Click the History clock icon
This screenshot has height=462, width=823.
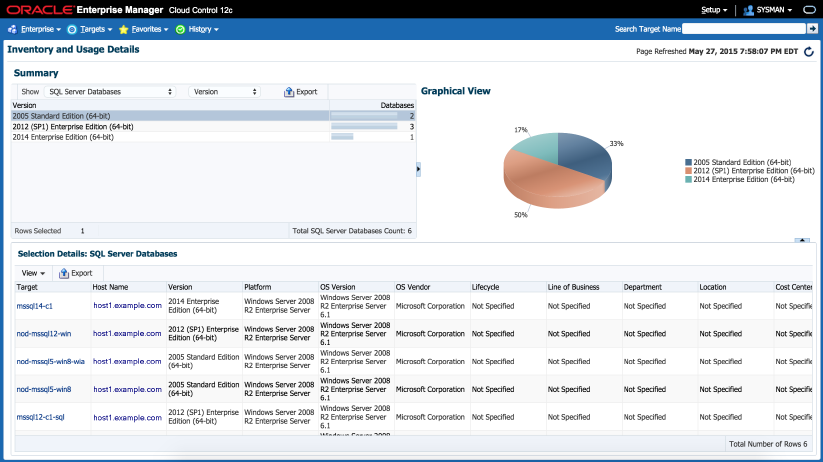pos(180,29)
